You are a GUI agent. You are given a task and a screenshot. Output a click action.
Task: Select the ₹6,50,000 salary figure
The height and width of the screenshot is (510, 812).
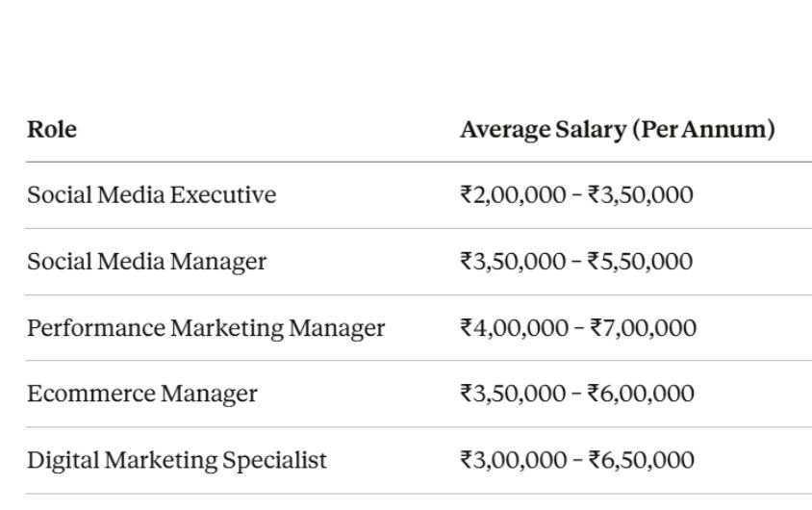641,460
